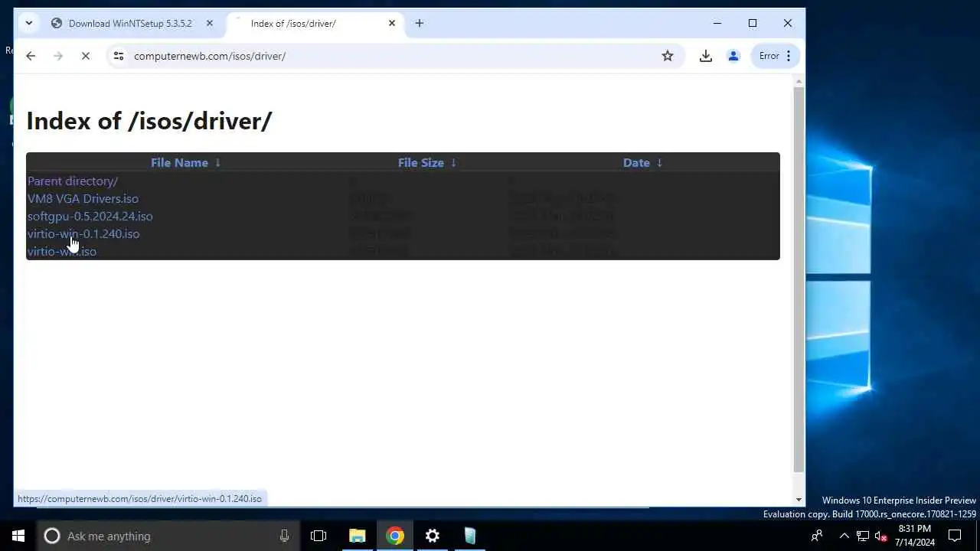Download VM8 VGA Drivers.iso
The width and height of the screenshot is (980, 551).
coord(83,199)
